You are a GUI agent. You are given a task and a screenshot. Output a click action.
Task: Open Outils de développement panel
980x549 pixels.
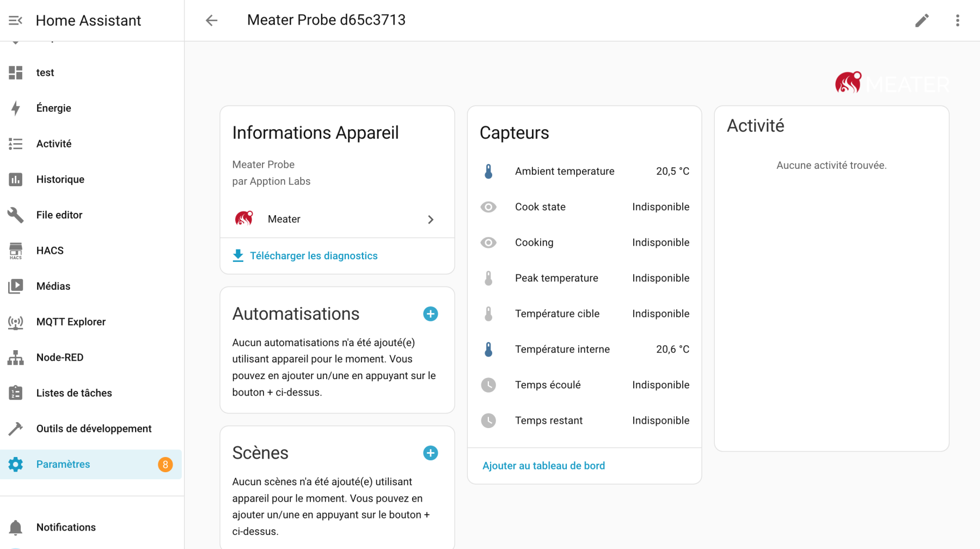click(94, 429)
